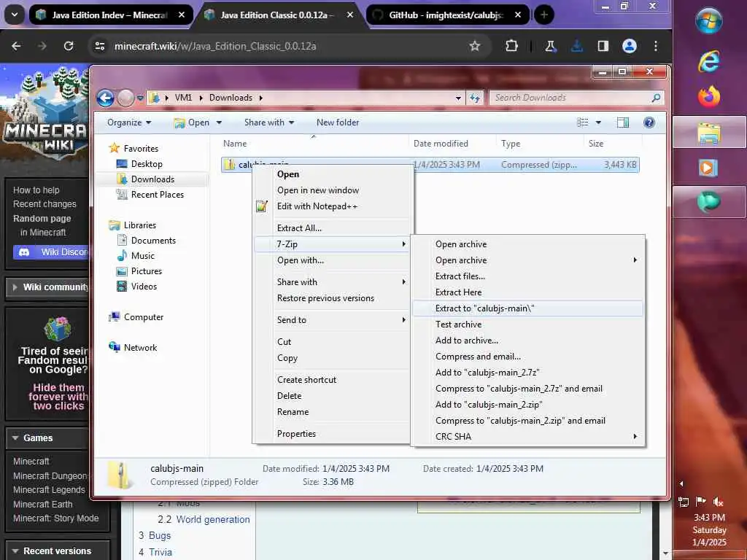
Task: Sort by Date modified column header
Action: (x=441, y=144)
